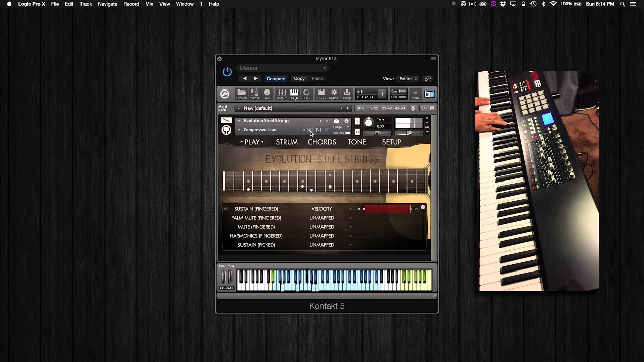Click the Native Instruments NI logo
The image size is (644, 362).
429,94
